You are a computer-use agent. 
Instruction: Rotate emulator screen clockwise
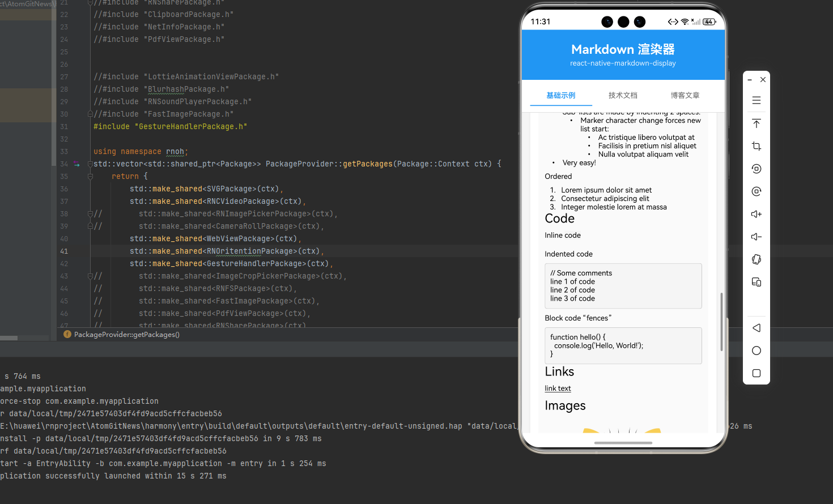(756, 191)
